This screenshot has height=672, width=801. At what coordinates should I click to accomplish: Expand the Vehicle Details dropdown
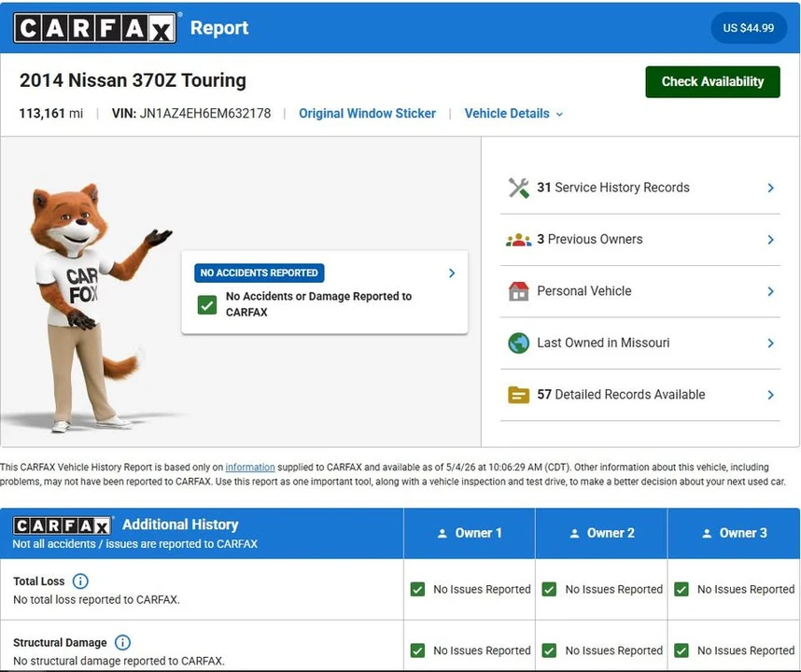[513, 113]
